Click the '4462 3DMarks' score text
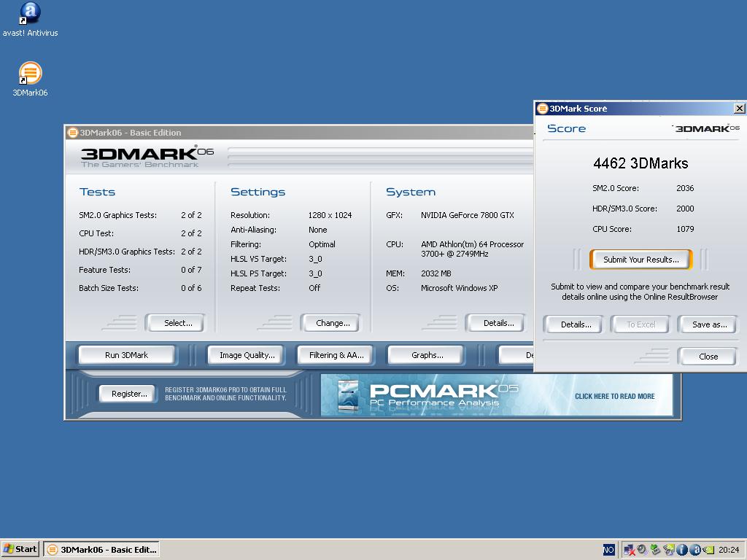 click(x=640, y=163)
